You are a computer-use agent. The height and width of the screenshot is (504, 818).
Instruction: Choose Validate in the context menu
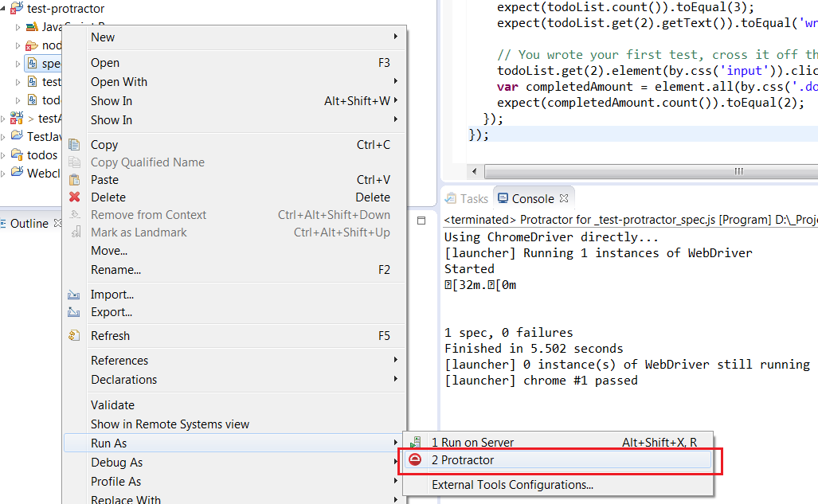[112, 405]
